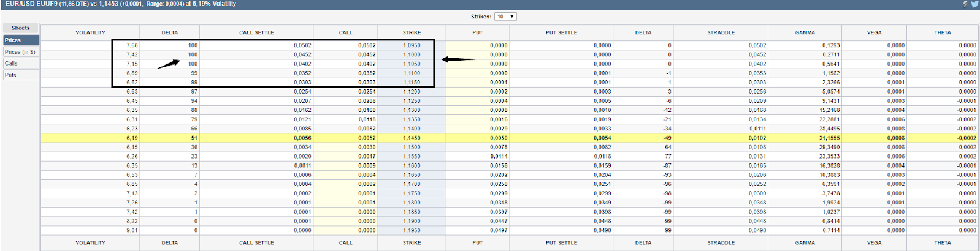Click gamma value 23,3533
980x251 pixels.
[x=830, y=156]
